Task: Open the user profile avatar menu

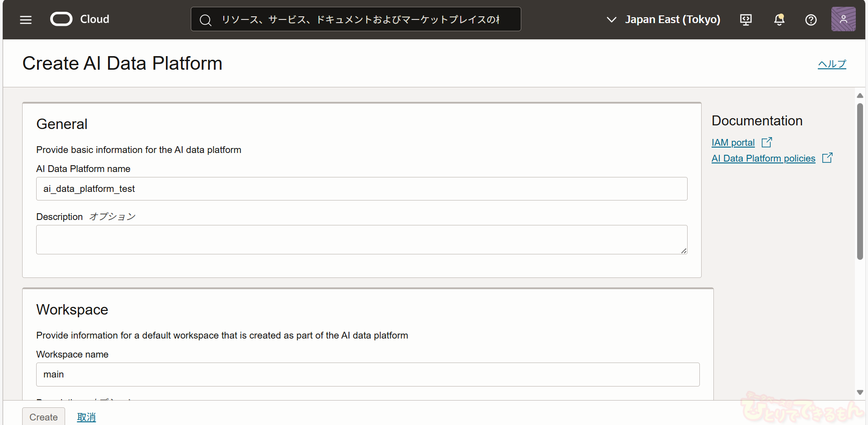Action: (x=843, y=19)
